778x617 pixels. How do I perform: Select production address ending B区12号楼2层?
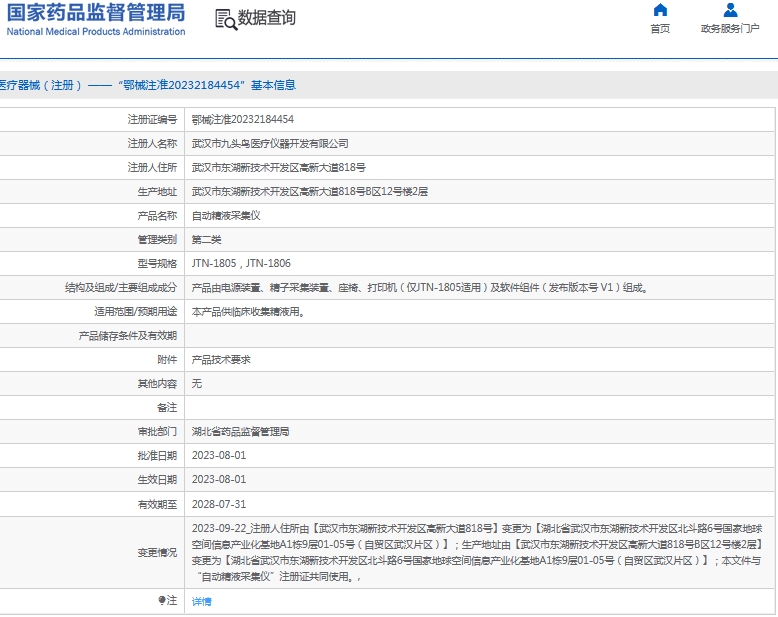(x=310, y=191)
